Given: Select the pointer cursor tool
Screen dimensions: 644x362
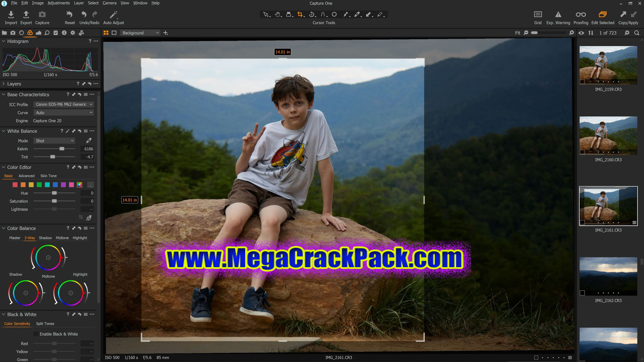Looking at the screenshot, I should click(x=266, y=14).
